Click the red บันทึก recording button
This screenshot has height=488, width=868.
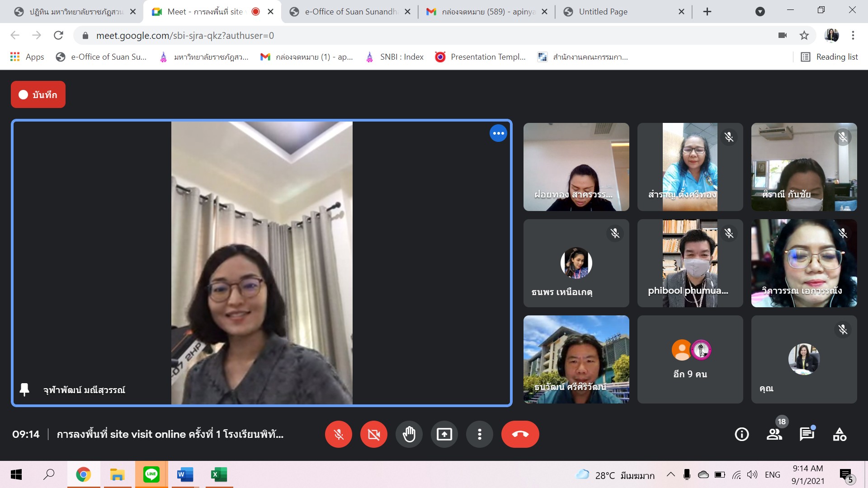pyautogui.click(x=38, y=94)
